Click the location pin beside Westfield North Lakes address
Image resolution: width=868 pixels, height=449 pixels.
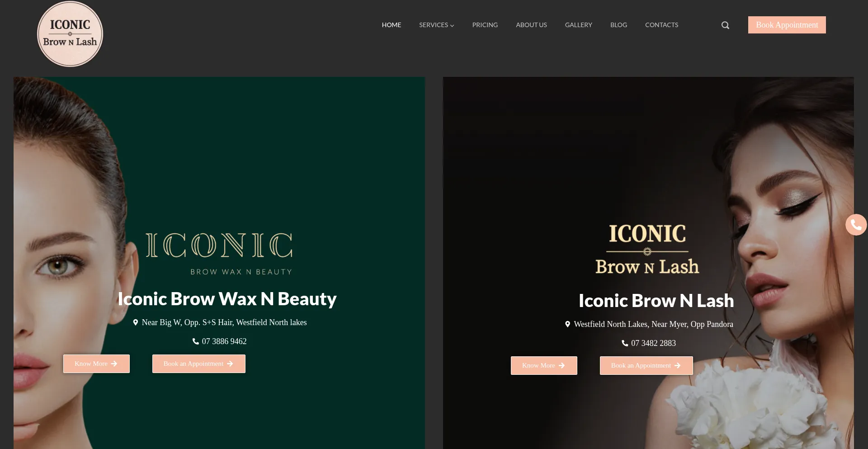pos(567,324)
